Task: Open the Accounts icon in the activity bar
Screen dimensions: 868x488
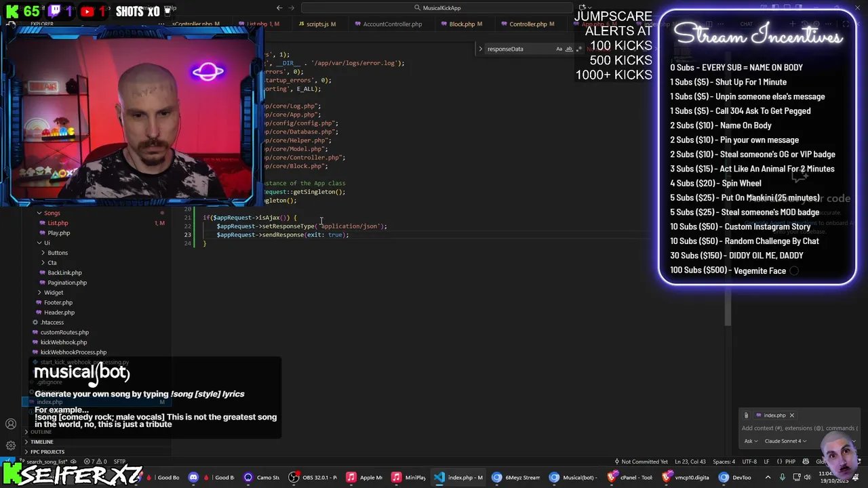Action: (x=11, y=424)
